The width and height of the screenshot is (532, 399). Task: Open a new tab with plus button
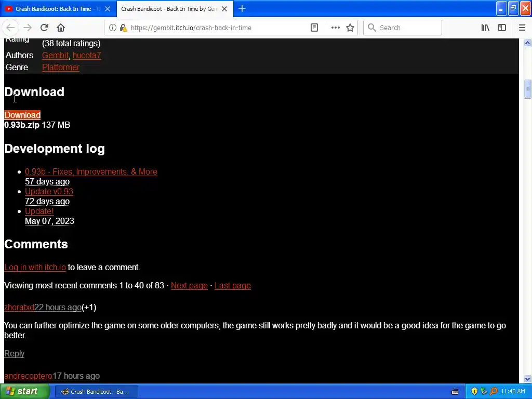(242, 9)
